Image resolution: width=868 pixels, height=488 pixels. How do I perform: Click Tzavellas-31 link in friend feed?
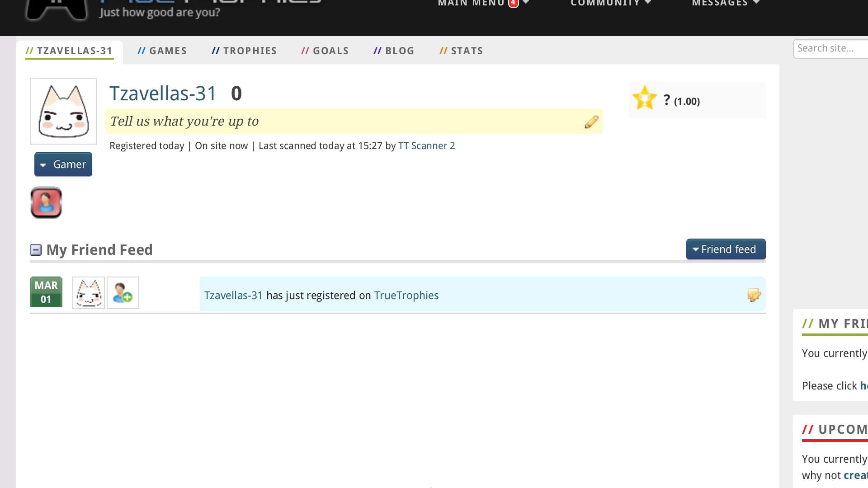tap(233, 296)
